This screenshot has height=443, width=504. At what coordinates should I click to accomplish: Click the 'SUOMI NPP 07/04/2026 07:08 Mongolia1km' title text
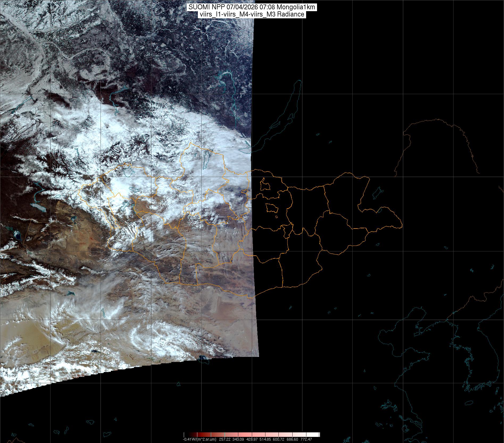tap(252, 7)
